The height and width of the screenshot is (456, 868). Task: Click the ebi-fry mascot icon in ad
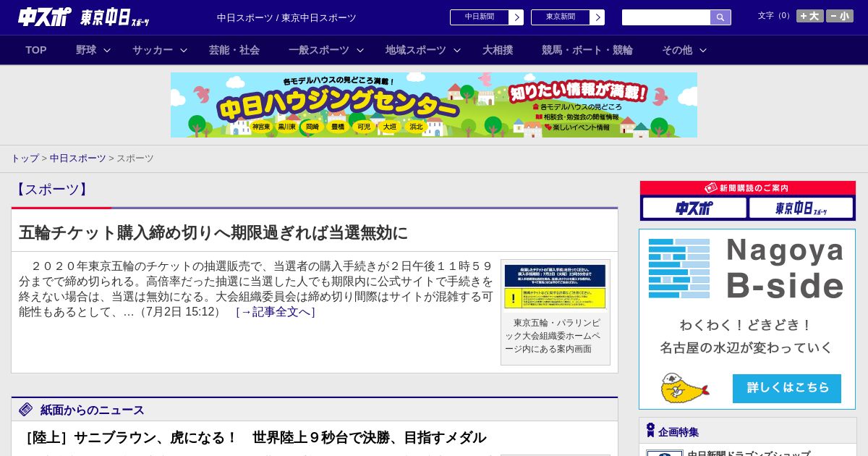tap(684, 388)
